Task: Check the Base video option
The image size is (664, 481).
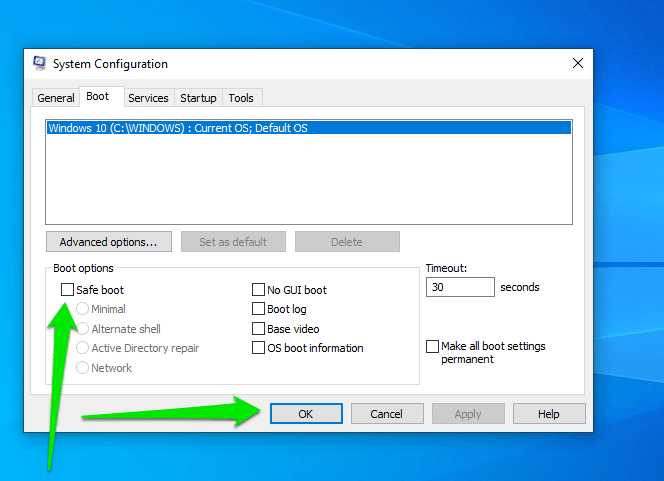Action: point(259,329)
